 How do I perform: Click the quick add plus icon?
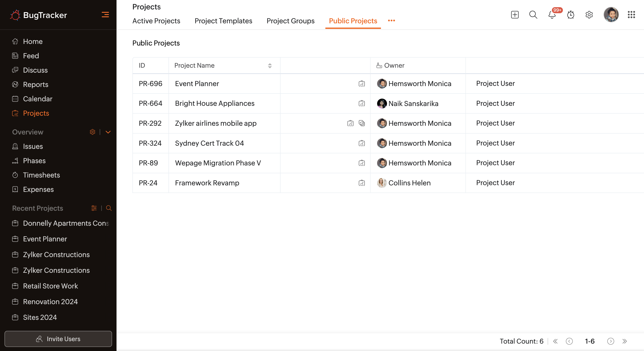514,15
